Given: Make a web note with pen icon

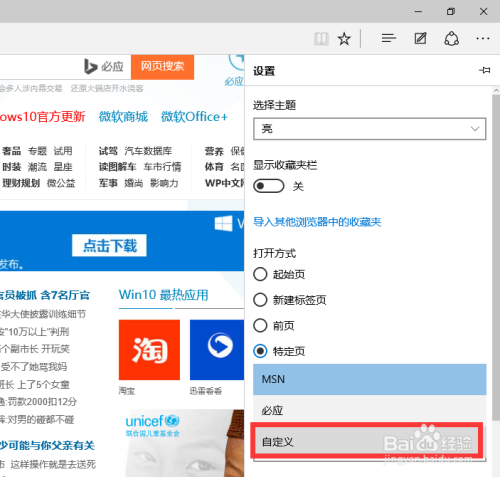Looking at the screenshot, I should [x=420, y=39].
